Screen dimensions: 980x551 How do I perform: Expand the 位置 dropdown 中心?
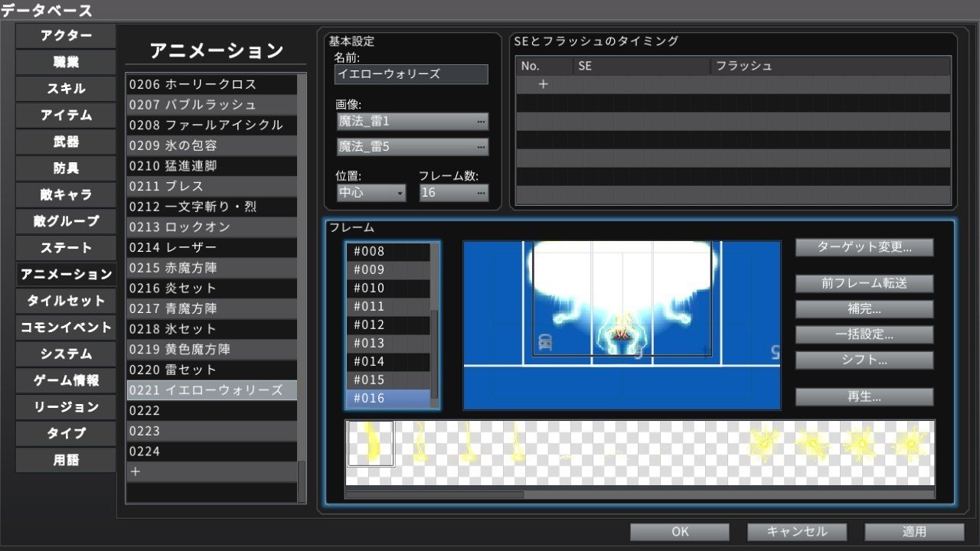click(x=371, y=193)
